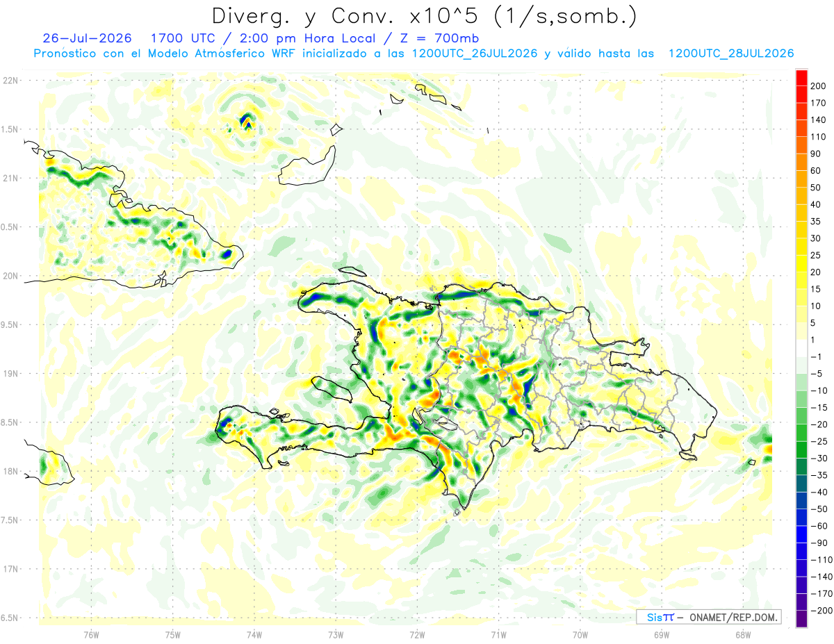Click the "19N" latitude label
834x644 pixels.
(10, 374)
